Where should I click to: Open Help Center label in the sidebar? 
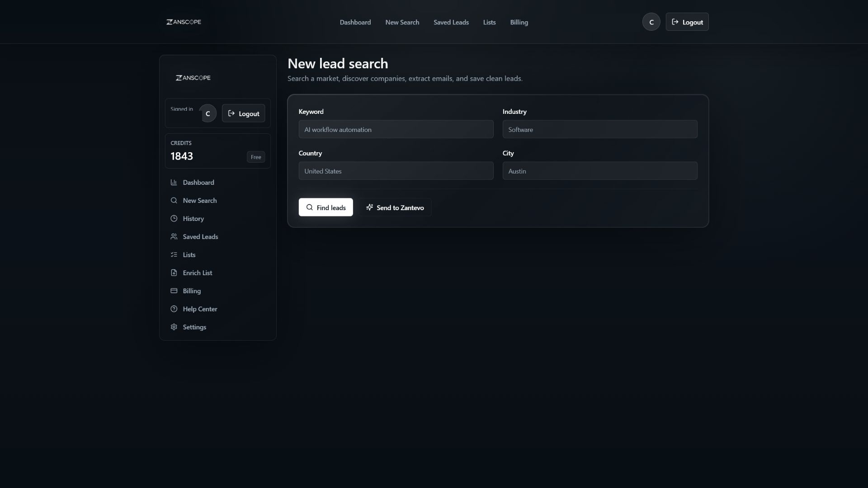pos(200,309)
